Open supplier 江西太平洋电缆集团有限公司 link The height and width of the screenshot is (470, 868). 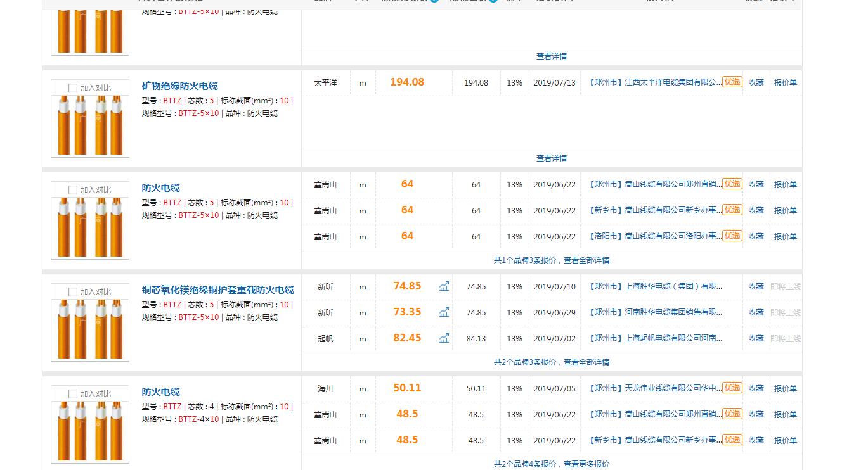[x=654, y=82]
